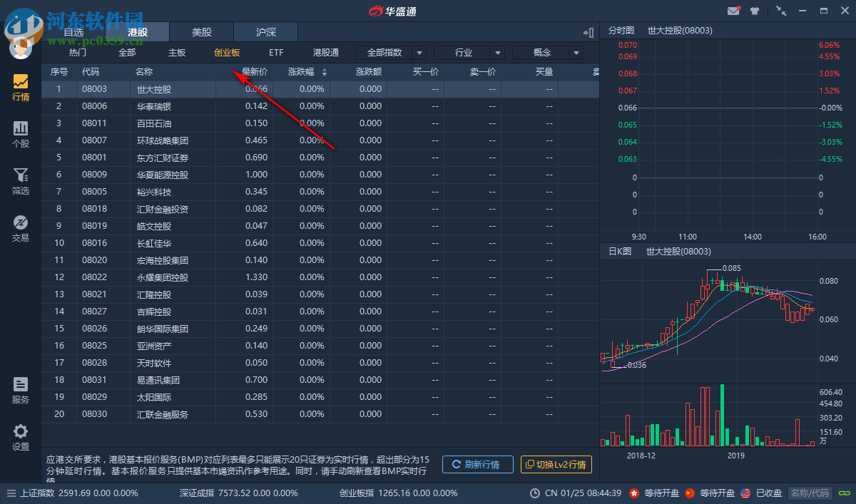The height and width of the screenshot is (504, 856).
Task: Click the volume bar chart on daily K chart
Action: 706,421
